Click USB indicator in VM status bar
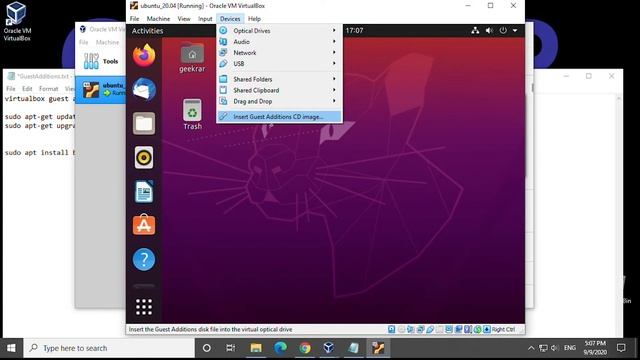Screen dimensions: 640x360 pyautogui.click(x=430, y=329)
